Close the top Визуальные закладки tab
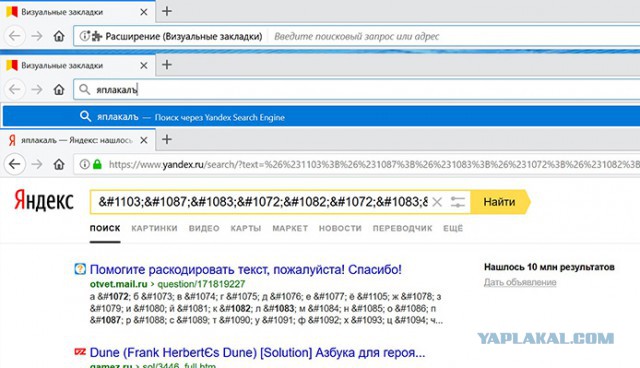This screenshot has height=368, width=640. pyautogui.click(x=144, y=12)
